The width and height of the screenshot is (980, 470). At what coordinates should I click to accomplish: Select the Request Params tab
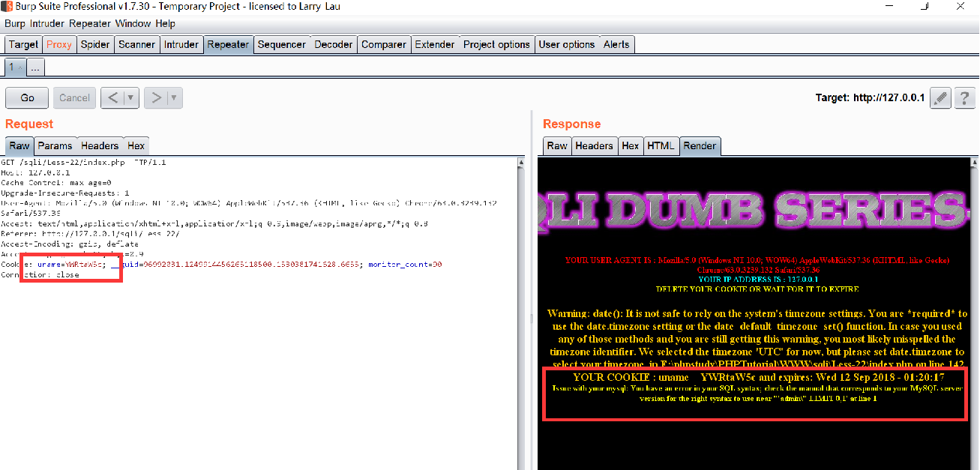point(55,145)
